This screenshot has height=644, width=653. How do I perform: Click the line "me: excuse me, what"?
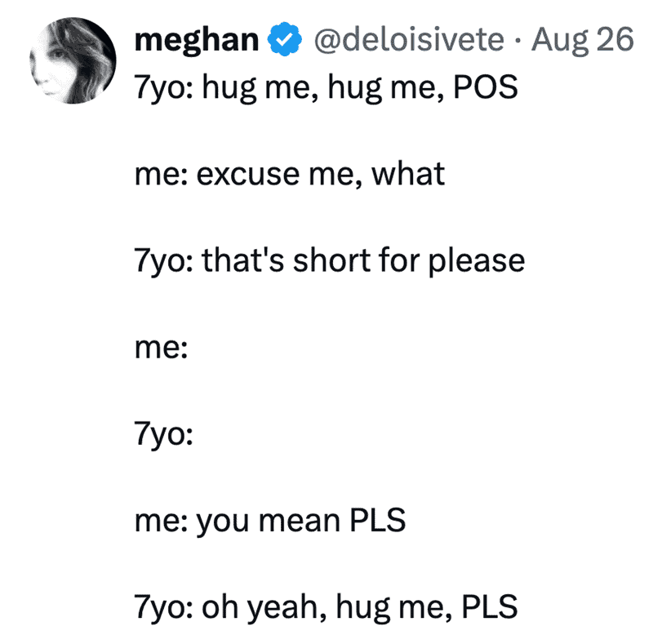(x=290, y=174)
